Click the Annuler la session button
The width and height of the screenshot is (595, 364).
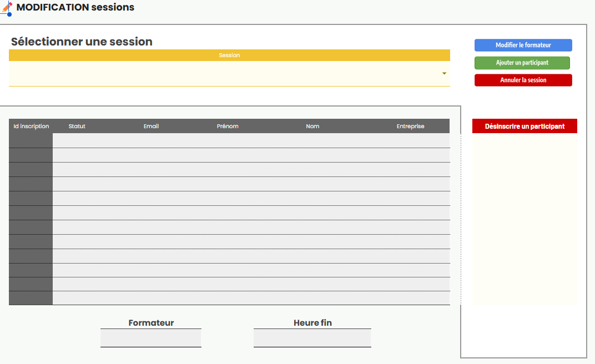(523, 80)
